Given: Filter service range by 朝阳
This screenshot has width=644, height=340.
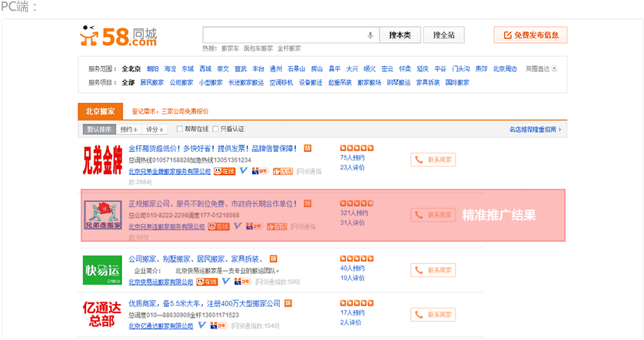Looking at the screenshot, I should coord(153,69).
